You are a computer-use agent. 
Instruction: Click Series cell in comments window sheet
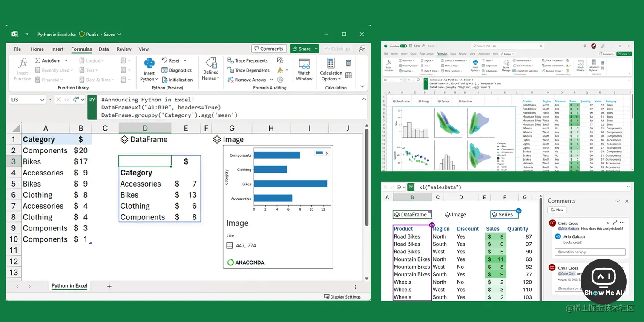[504, 215]
